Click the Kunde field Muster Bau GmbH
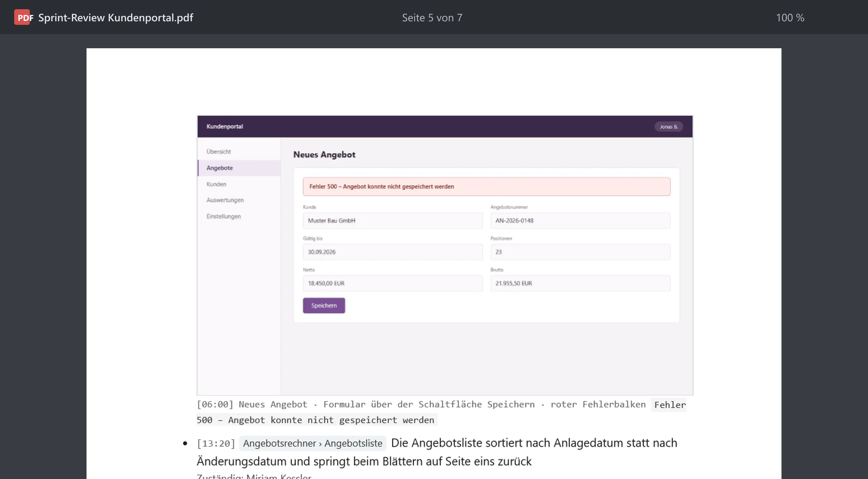Viewport: 868px width, 479px height. click(x=393, y=221)
